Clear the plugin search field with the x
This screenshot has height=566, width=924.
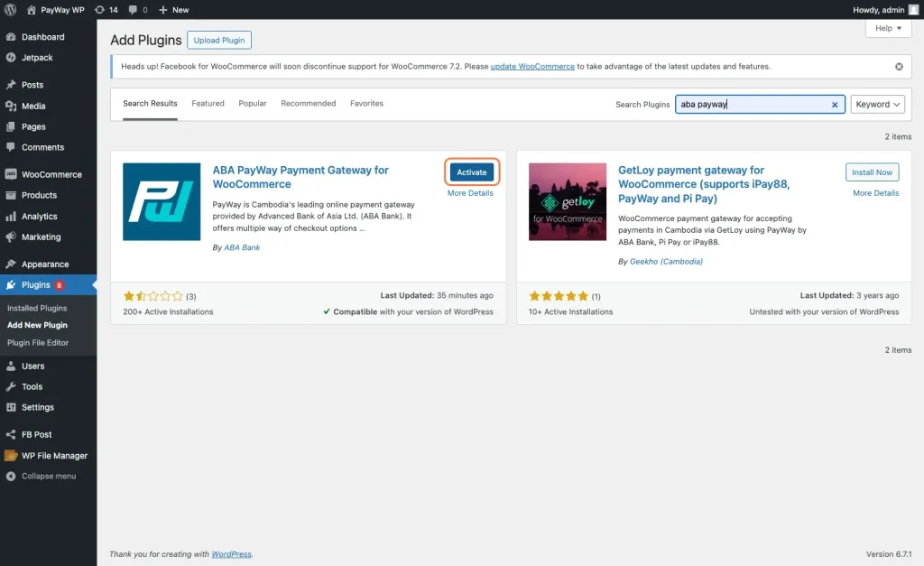click(834, 104)
